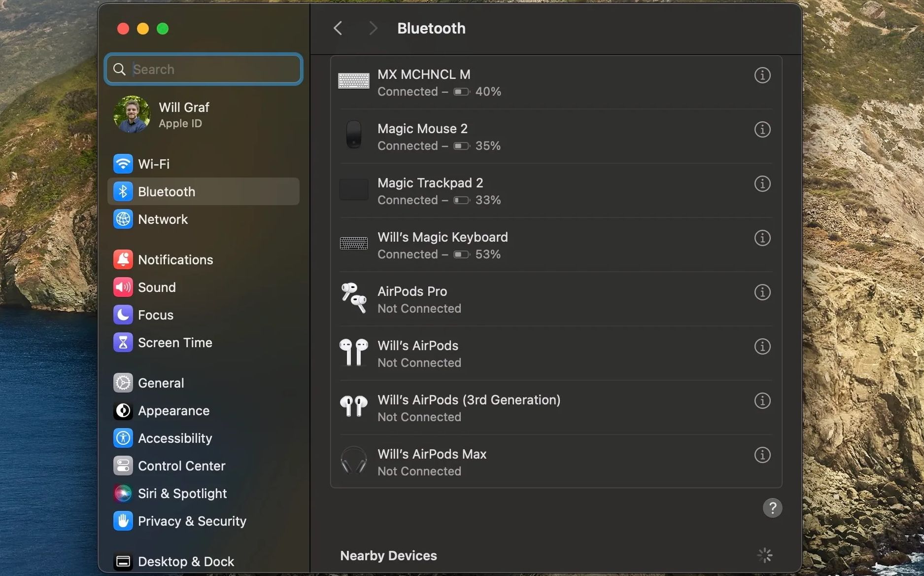Click the Sound speaker icon
Screen dimensions: 924x576
123,287
